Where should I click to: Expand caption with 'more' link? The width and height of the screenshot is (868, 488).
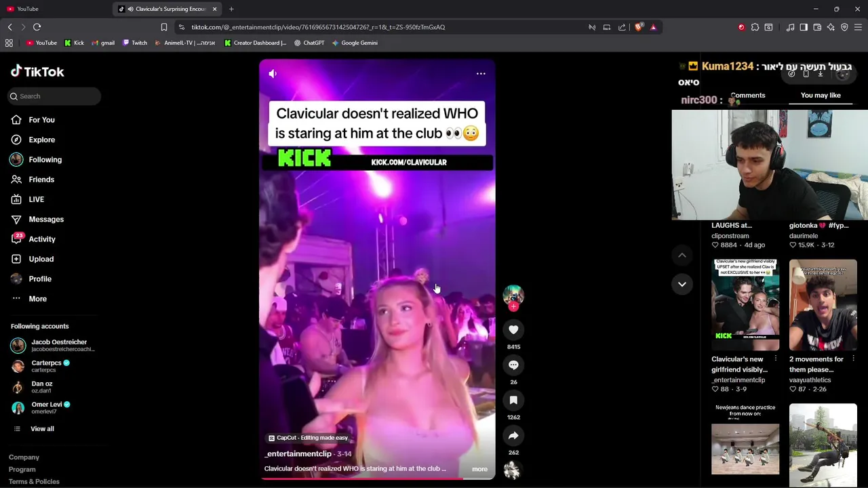coord(479,469)
